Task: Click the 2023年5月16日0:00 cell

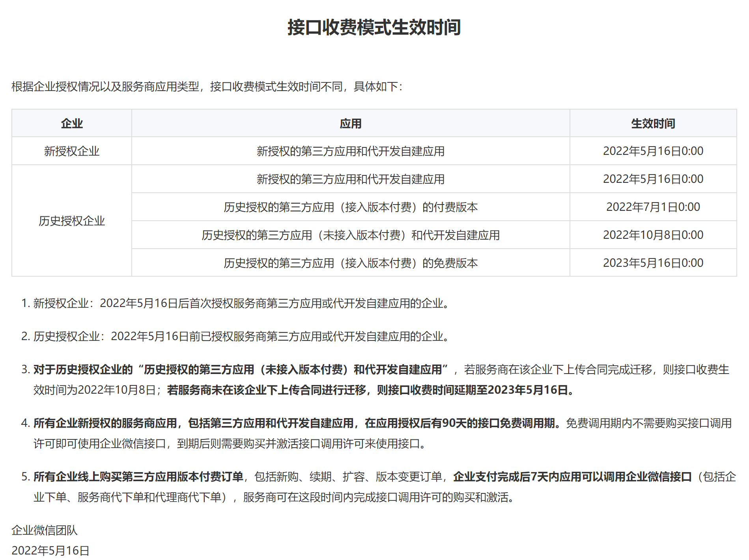Action: click(x=653, y=263)
